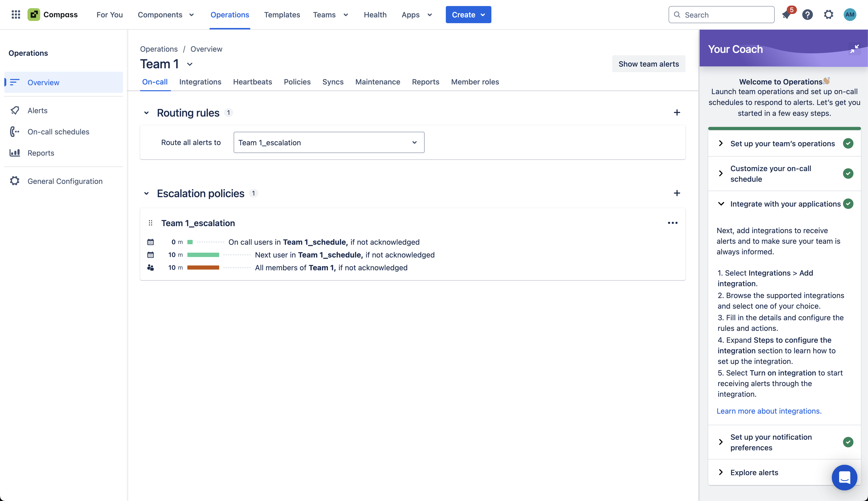The width and height of the screenshot is (868, 501).
Task: Go to Templates in top navigation
Action: (282, 15)
